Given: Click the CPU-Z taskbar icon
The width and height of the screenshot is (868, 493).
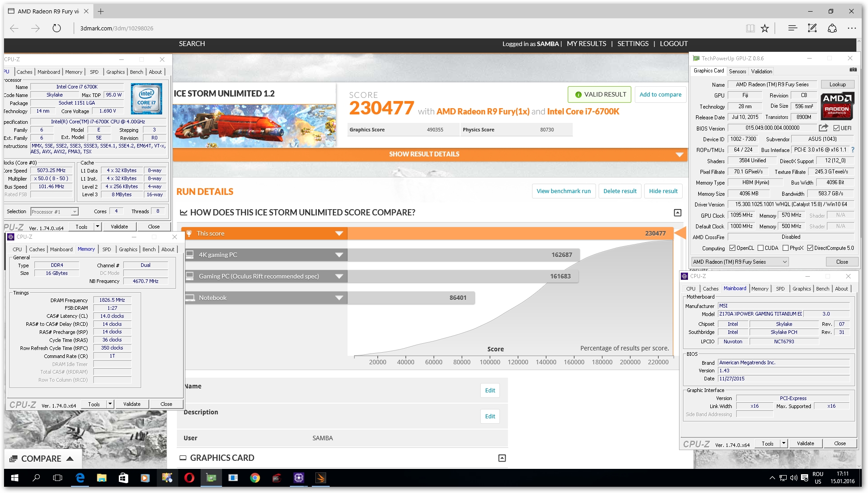Looking at the screenshot, I should coord(298,478).
